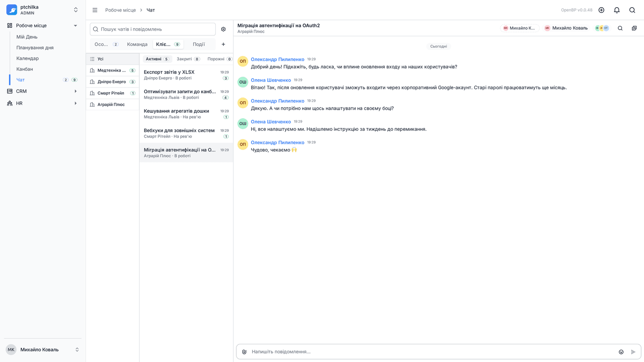Open chat in separate window icon

pos(634,28)
